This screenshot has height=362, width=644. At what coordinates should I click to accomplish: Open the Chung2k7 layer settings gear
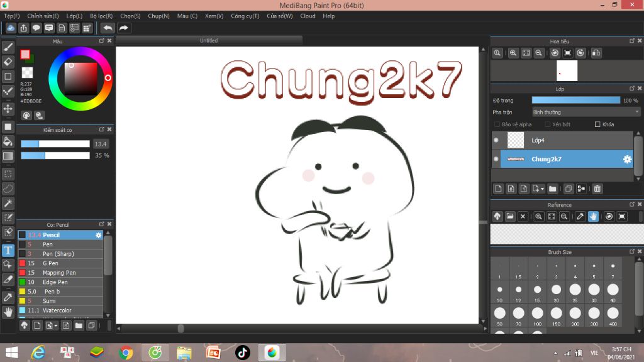click(627, 159)
